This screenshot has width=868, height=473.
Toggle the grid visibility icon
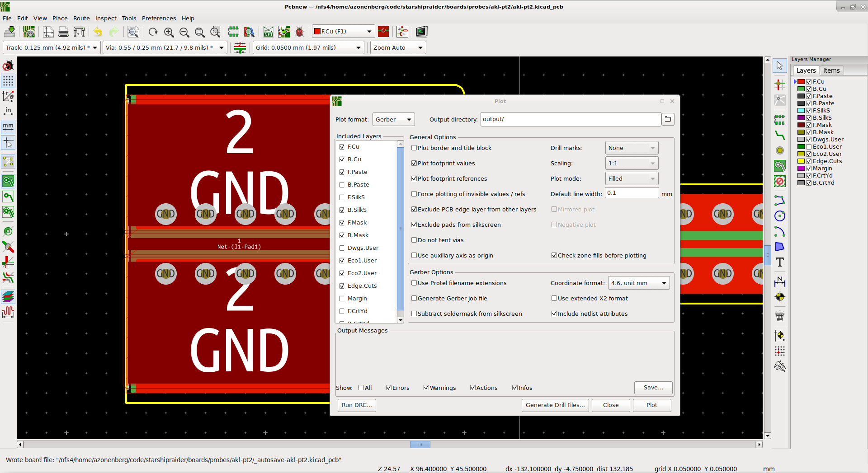[8, 81]
